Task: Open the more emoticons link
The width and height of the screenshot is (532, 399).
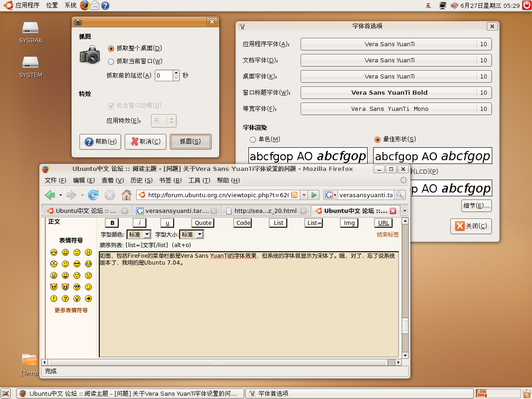Action: coord(71,310)
